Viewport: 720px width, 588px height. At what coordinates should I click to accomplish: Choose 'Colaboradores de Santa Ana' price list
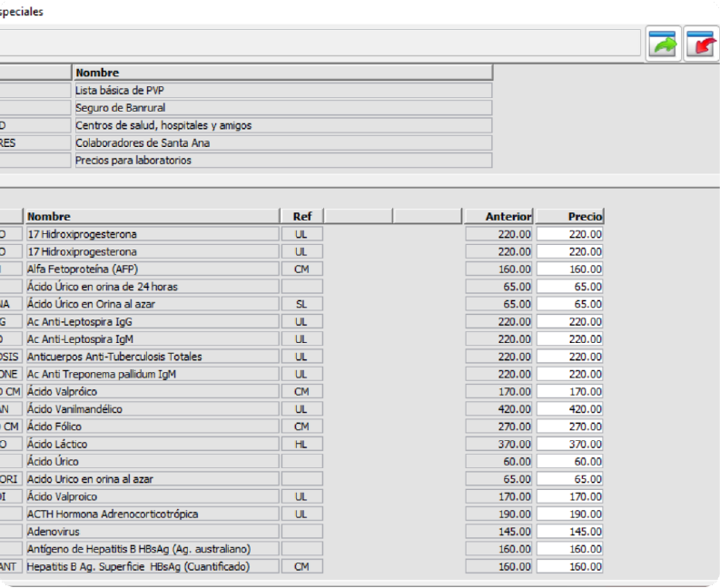[281, 143]
